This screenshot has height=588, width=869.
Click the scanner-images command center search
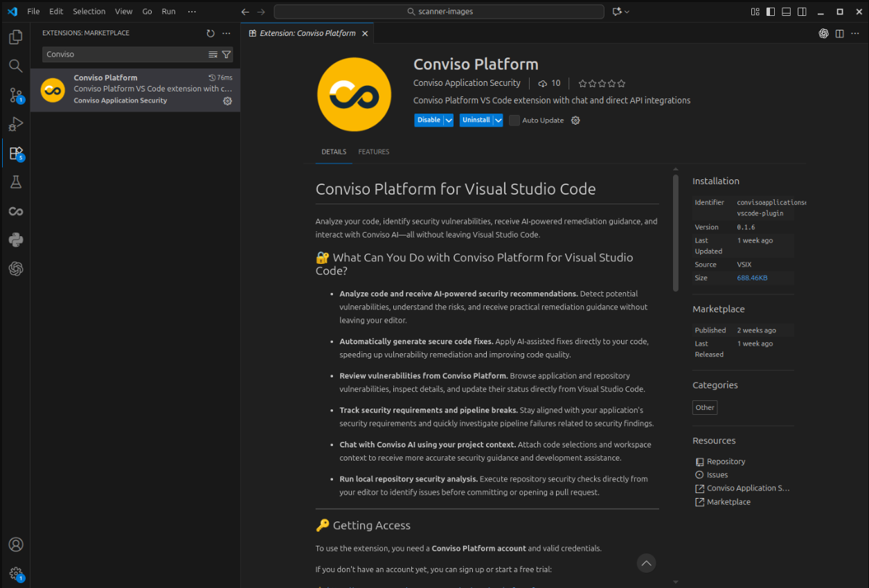[439, 12]
